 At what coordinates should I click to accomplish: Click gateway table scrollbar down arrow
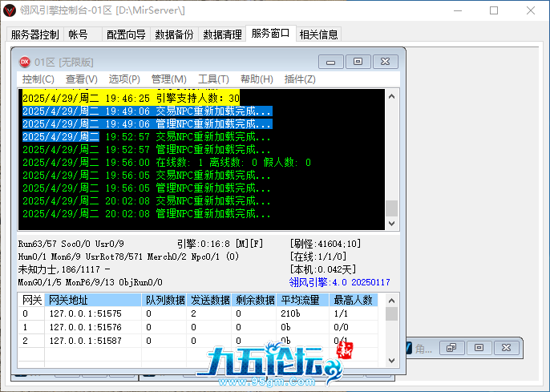(392, 361)
